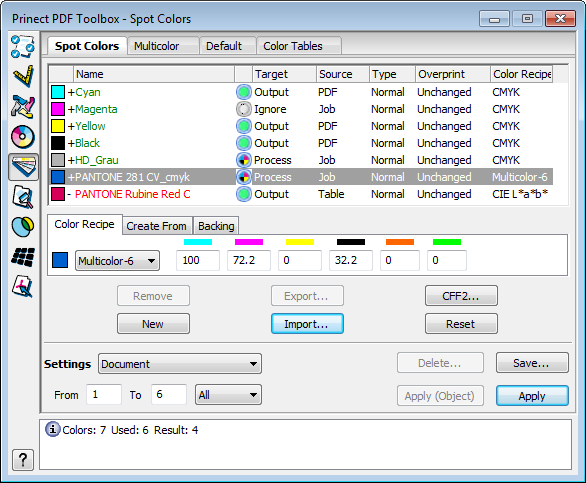
Task: Click the green channel value field
Action: click(x=447, y=260)
